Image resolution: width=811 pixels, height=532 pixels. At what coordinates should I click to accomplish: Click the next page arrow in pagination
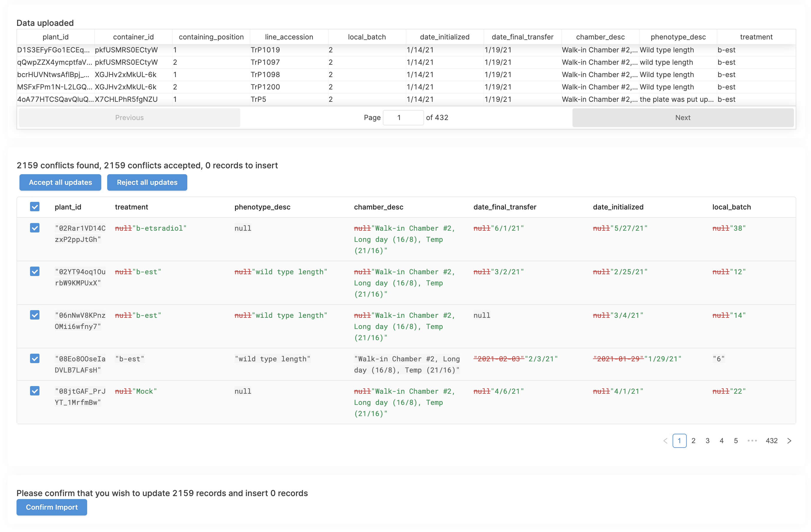(x=789, y=441)
